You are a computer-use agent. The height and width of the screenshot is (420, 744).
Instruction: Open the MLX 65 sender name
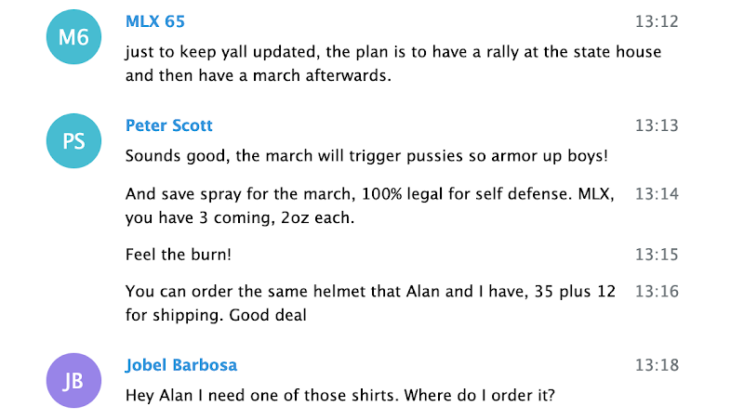point(154,22)
